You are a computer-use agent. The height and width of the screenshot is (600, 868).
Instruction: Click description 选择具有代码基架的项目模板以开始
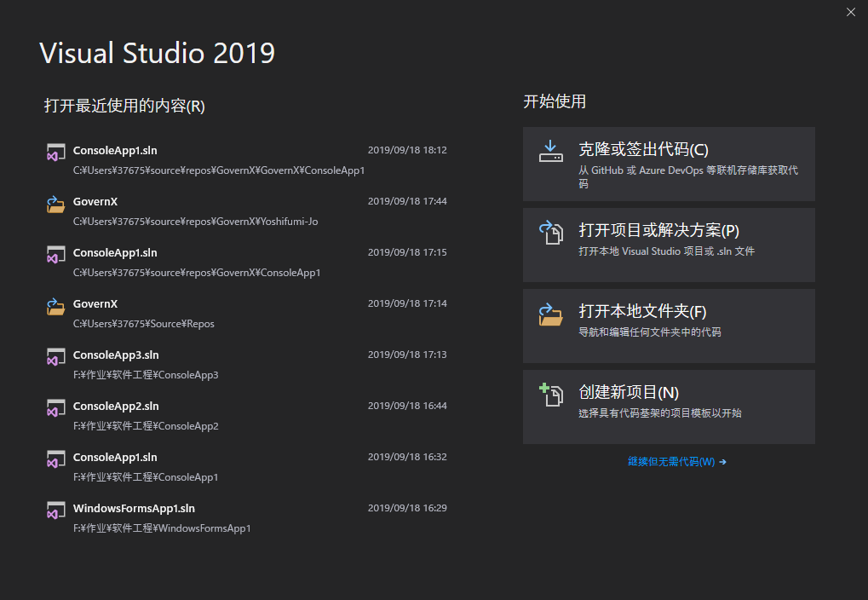point(660,412)
